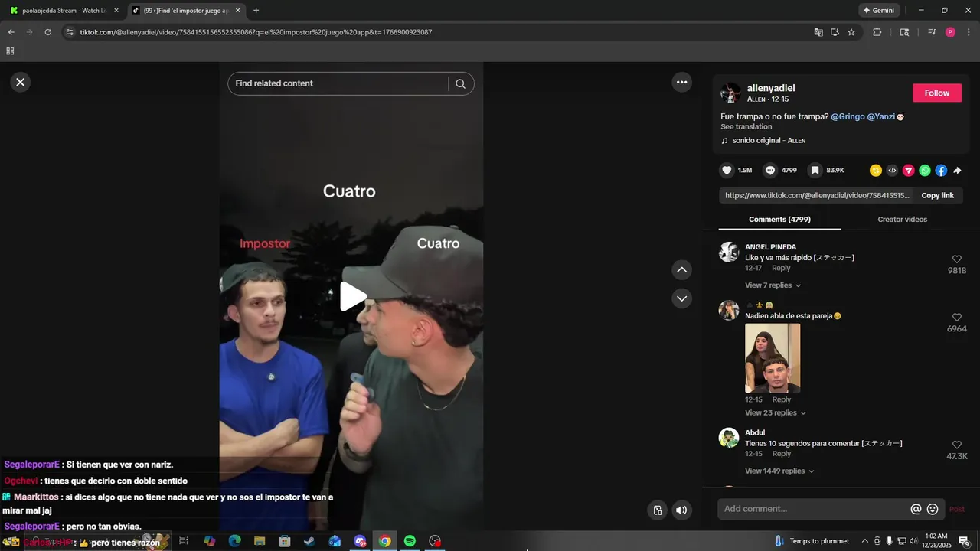The image size is (980, 551).
Task: Open Chrome extensions puzzle icon
Action: [x=877, y=32]
